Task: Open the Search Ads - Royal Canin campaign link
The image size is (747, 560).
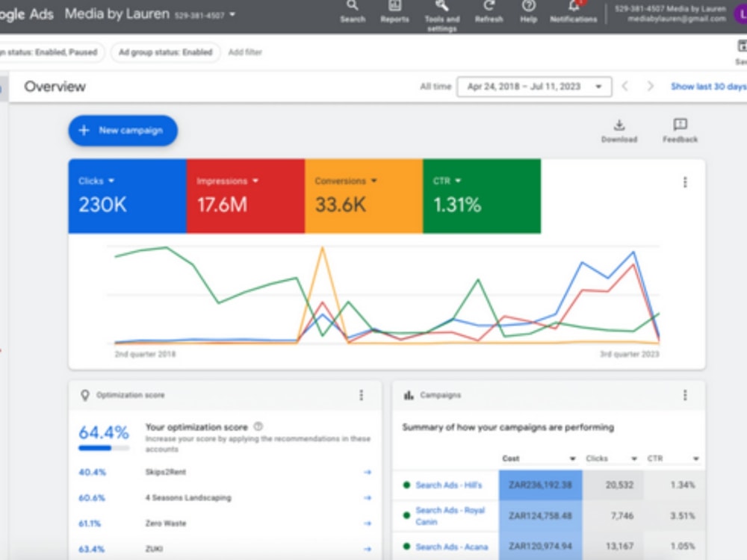Action: click(450, 516)
